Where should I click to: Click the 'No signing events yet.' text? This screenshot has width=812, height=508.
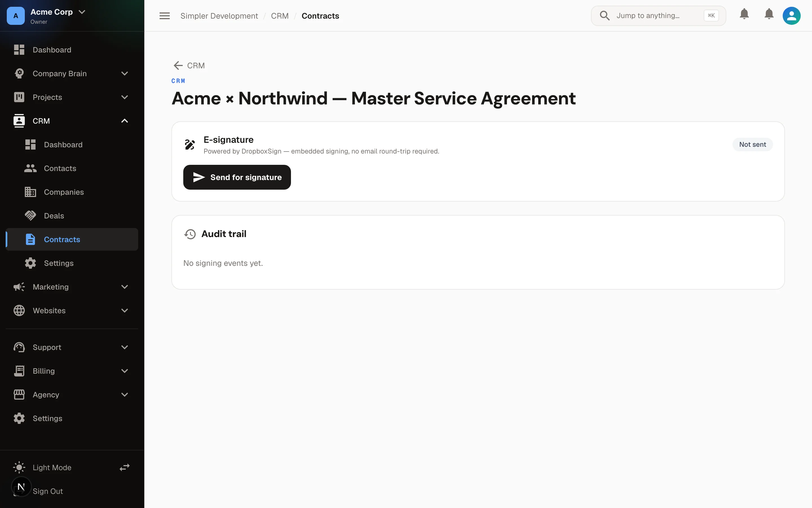[223, 263]
